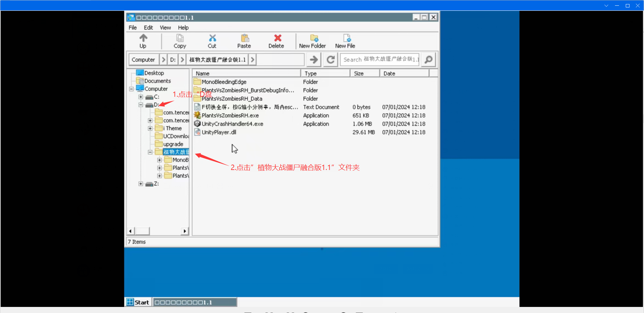
Task: Expand the second com.tencent folder node
Action: 150,120
